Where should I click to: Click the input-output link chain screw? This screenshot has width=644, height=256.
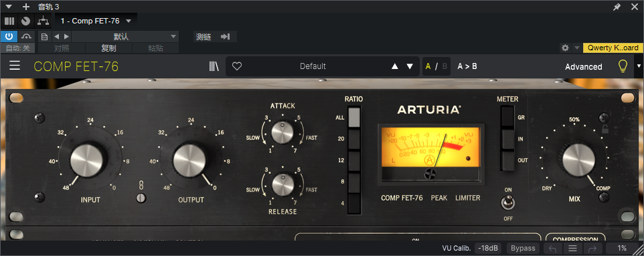click(x=141, y=198)
